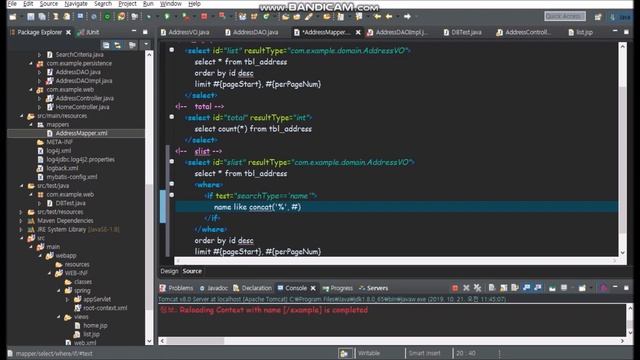Viewport: 640px width, 360px height.
Task: Toggle fold marker beside if test line
Action: coord(172,195)
